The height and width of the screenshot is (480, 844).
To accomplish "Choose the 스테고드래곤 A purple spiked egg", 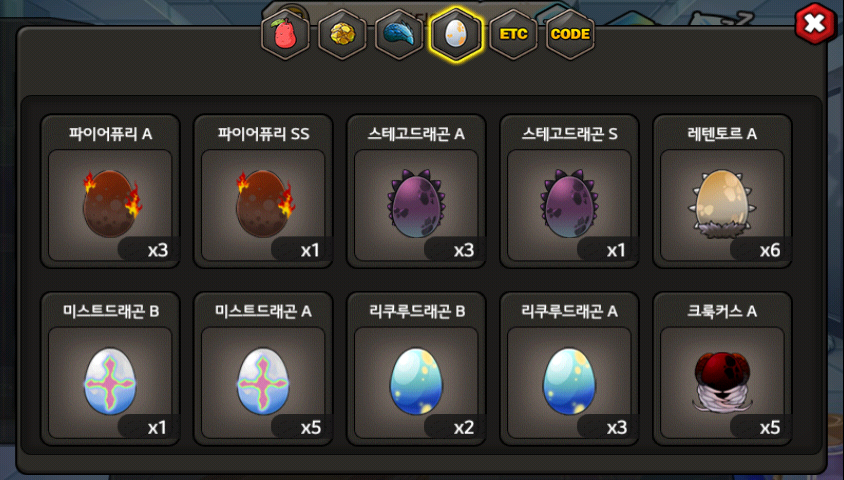I will pyautogui.click(x=416, y=191).
